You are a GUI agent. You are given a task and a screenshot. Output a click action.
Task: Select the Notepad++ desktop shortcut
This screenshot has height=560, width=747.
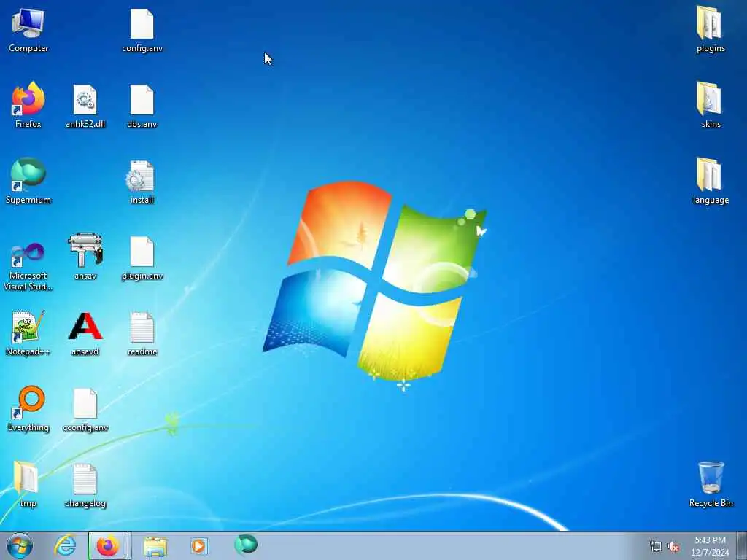click(28, 332)
